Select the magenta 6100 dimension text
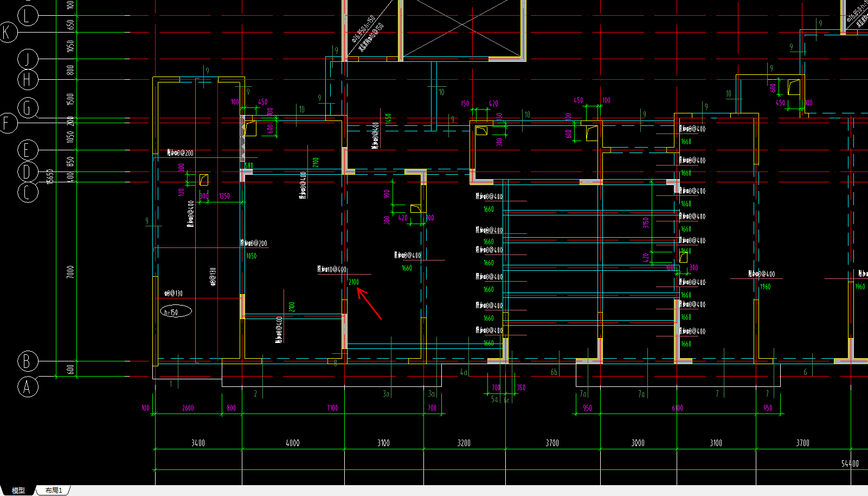Screen dimensions: 868x496 coord(677,408)
